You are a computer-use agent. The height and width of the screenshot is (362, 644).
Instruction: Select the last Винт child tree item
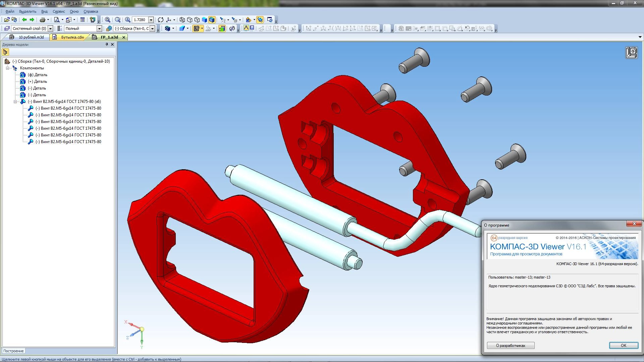pyautogui.click(x=68, y=142)
